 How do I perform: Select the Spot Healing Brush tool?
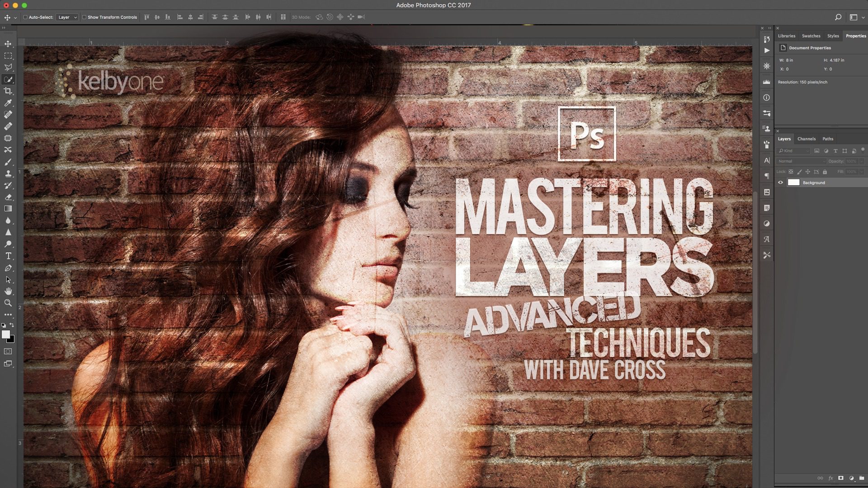(x=8, y=115)
